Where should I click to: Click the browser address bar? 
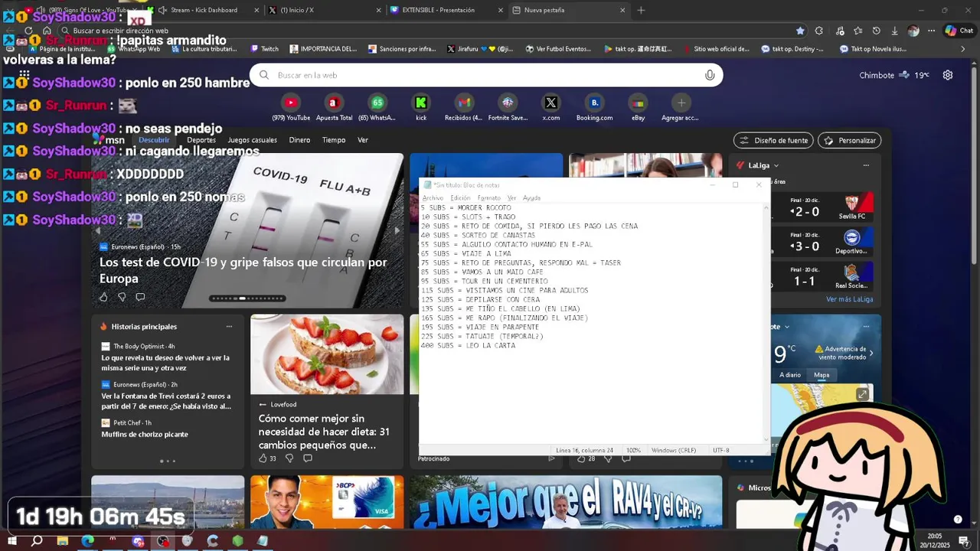[x=429, y=31]
